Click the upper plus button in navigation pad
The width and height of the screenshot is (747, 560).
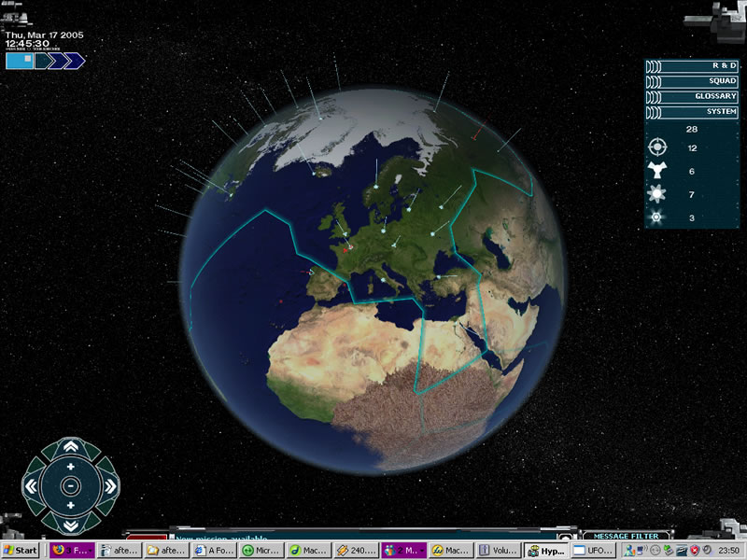(x=70, y=467)
